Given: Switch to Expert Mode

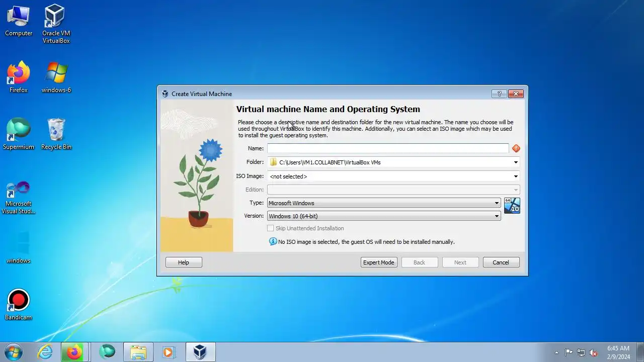Looking at the screenshot, I should click(379, 262).
